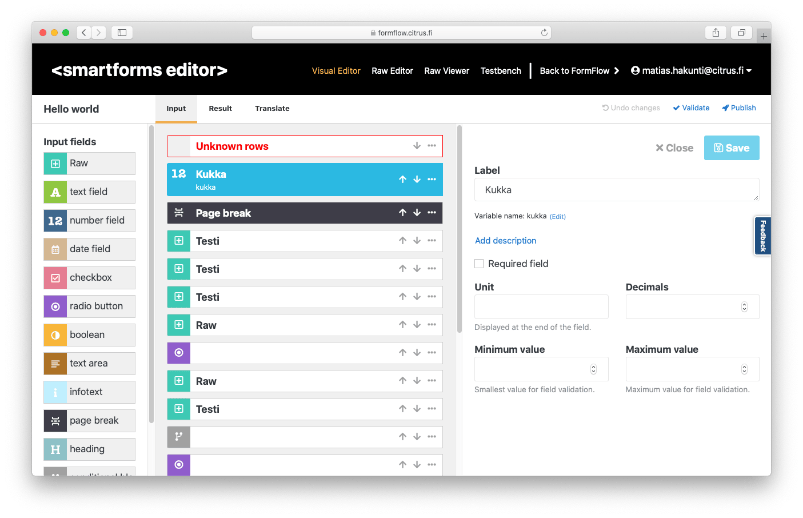The height and width of the screenshot is (518, 803).
Task: Move the Kukka row up
Action: coord(403,179)
